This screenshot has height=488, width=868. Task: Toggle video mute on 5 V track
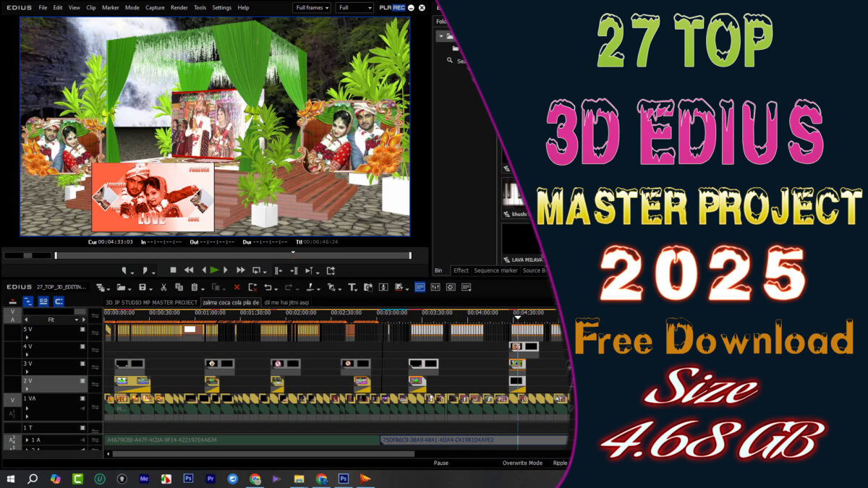click(82, 330)
